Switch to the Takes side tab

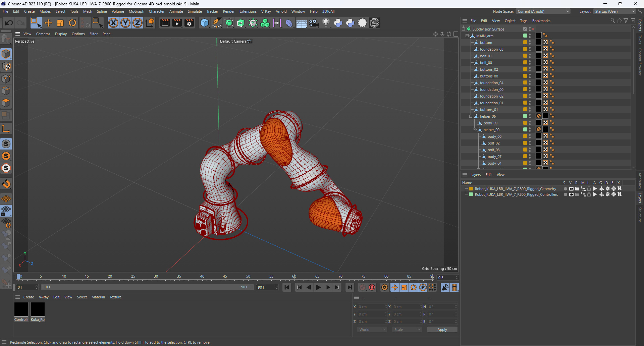click(x=640, y=40)
